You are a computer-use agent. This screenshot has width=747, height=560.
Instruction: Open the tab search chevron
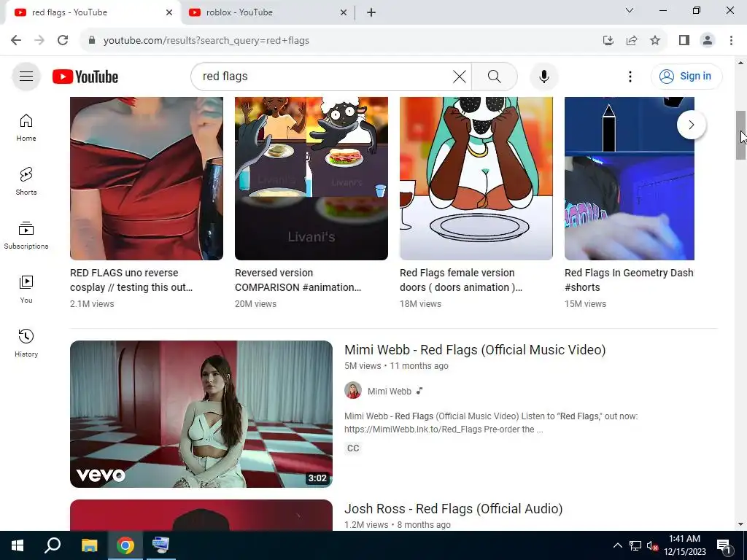tap(630, 10)
